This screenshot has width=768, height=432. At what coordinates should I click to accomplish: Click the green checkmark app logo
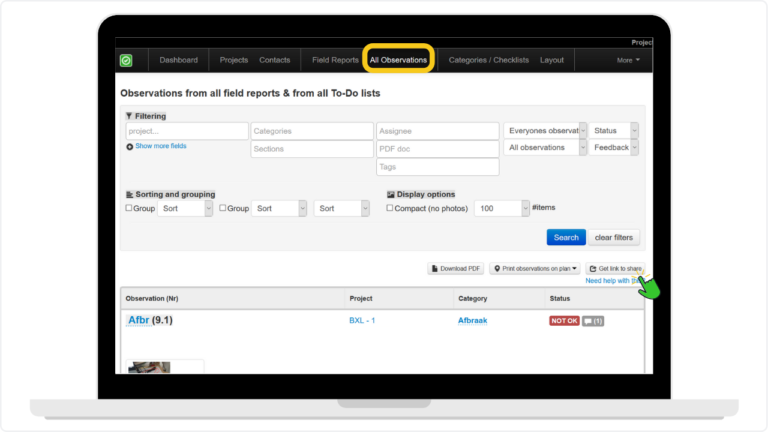pyautogui.click(x=127, y=60)
